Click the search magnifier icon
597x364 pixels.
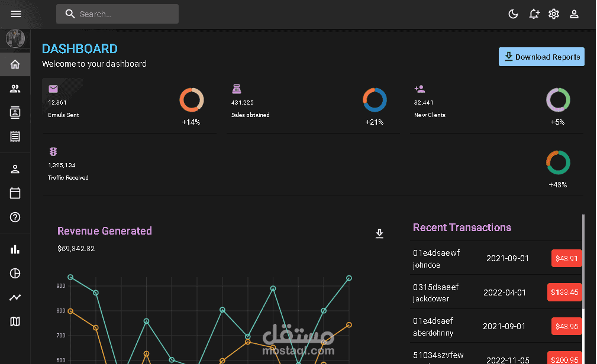coord(70,14)
